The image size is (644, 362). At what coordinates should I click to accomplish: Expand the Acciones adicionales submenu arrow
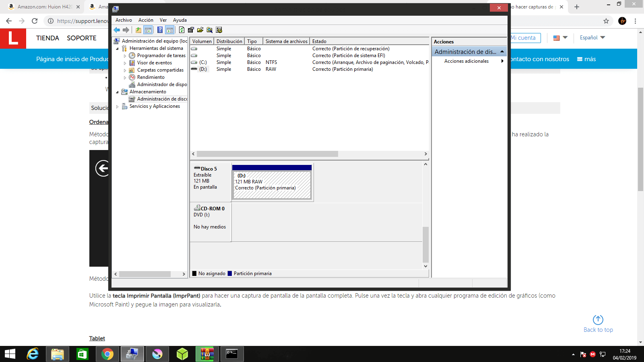[502, 61]
